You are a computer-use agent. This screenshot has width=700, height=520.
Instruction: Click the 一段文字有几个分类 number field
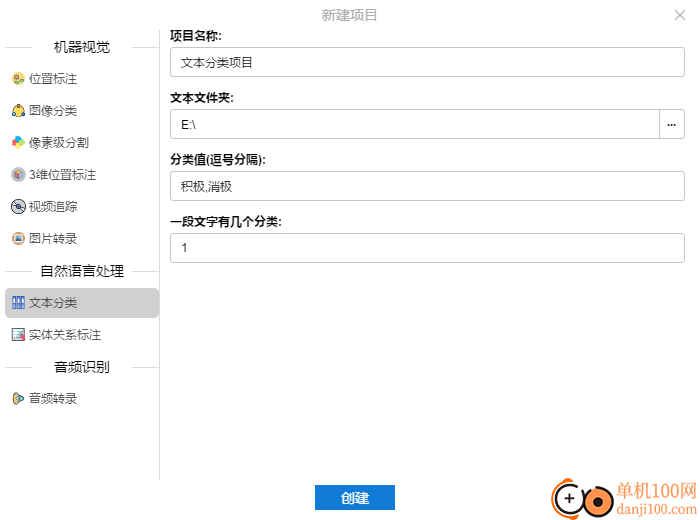pyautogui.click(x=427, y=248)
